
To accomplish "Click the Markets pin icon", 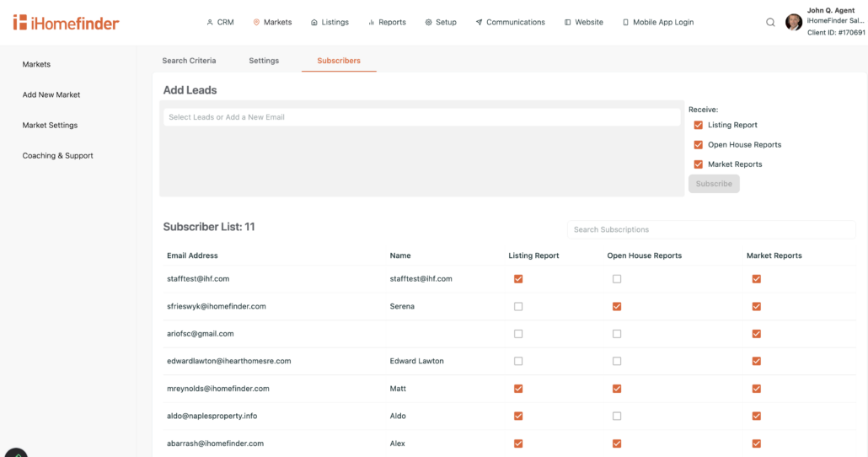I will pyautogui.click(x=256, y=22).
